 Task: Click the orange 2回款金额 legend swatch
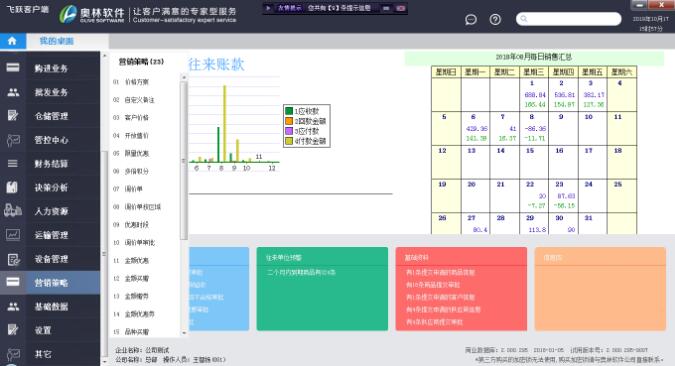289,121
